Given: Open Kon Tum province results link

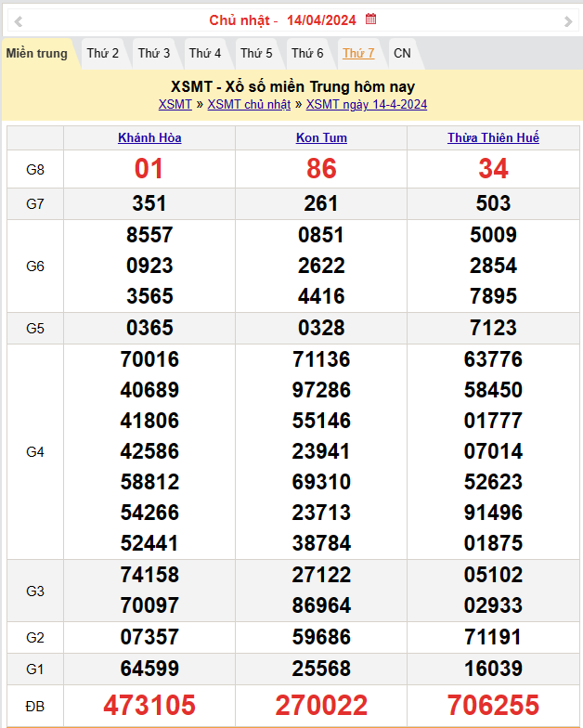Looking at the screenshot, I should (x=321, y=138).
